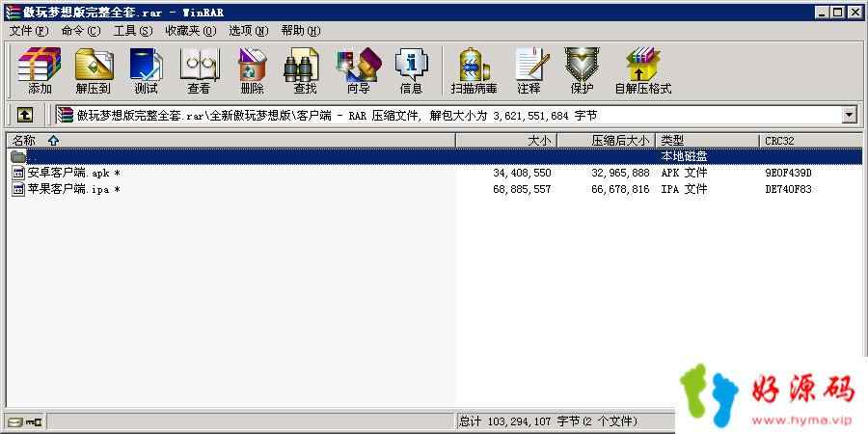Open the 选项(N) menu

click(249, 31)
